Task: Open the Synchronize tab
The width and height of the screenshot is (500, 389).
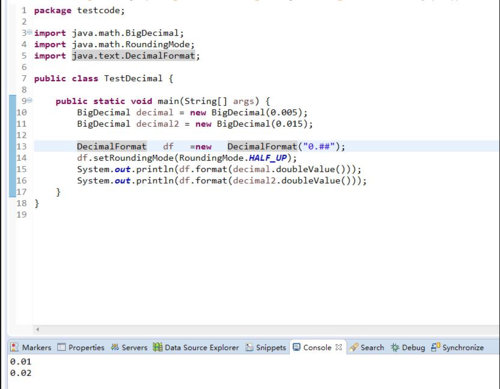Action: coord(457,347)
